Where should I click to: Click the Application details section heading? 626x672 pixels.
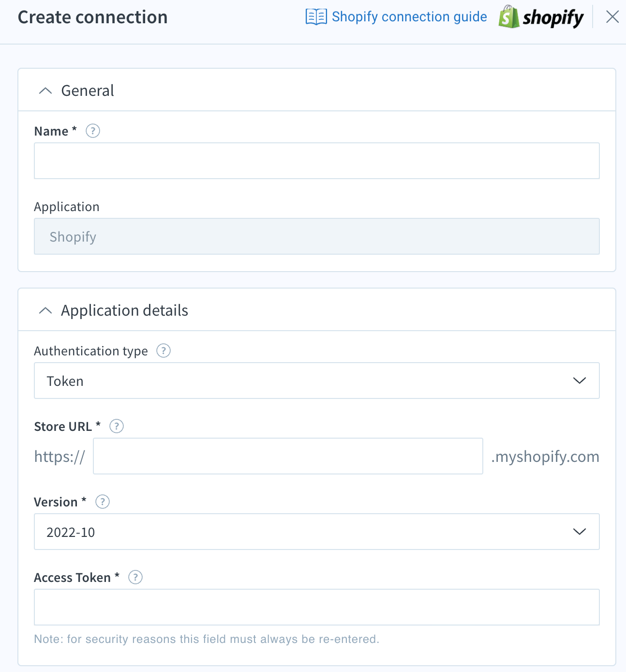pos(124,310)
